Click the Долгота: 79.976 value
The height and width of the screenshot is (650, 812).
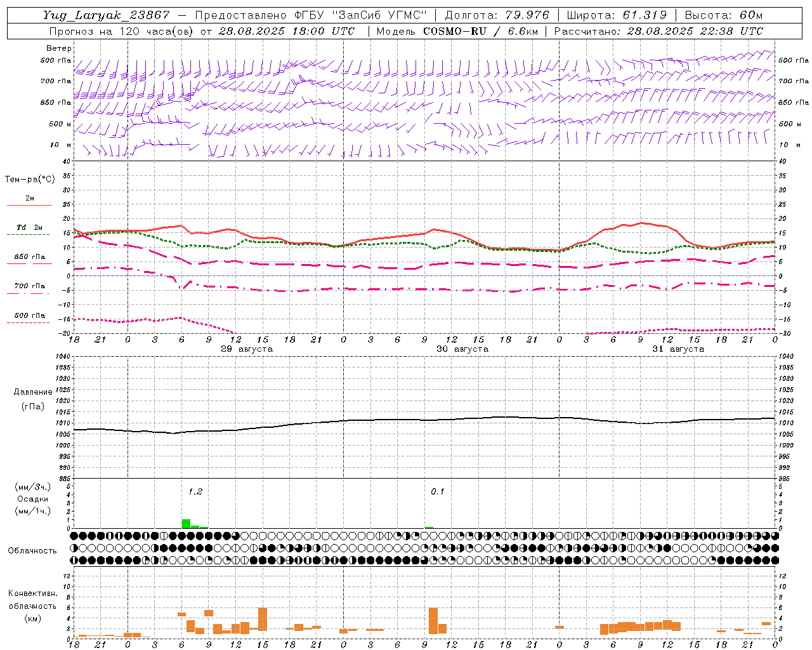[497, 16]
